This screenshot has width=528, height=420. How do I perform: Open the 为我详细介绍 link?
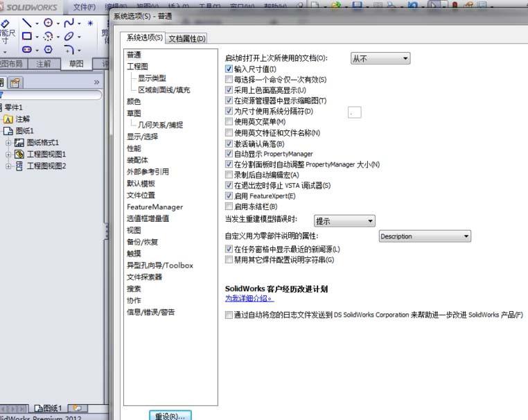point(249,299)
